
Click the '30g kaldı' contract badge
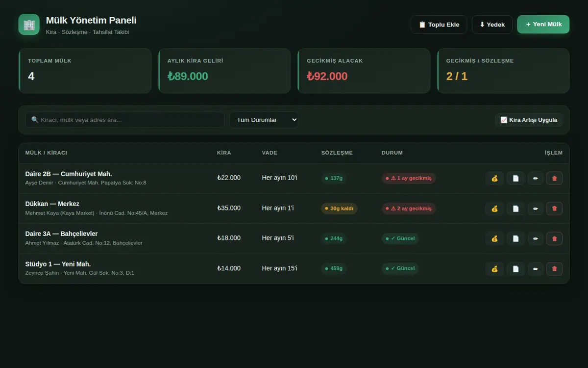(x=339, y=209)
